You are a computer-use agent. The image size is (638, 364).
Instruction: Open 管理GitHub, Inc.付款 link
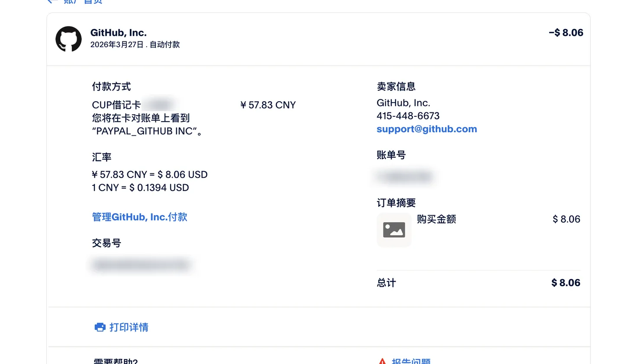(x=139, y=217)
